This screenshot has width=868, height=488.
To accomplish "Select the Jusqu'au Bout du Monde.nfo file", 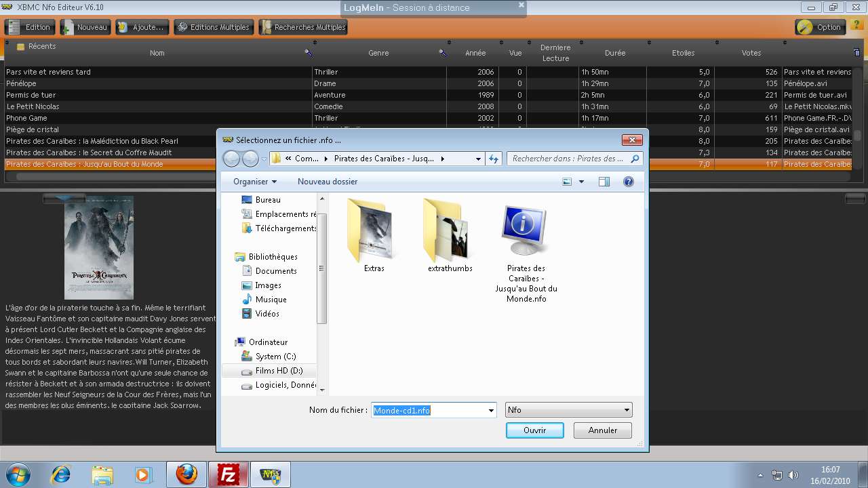I will pos(526,254).
